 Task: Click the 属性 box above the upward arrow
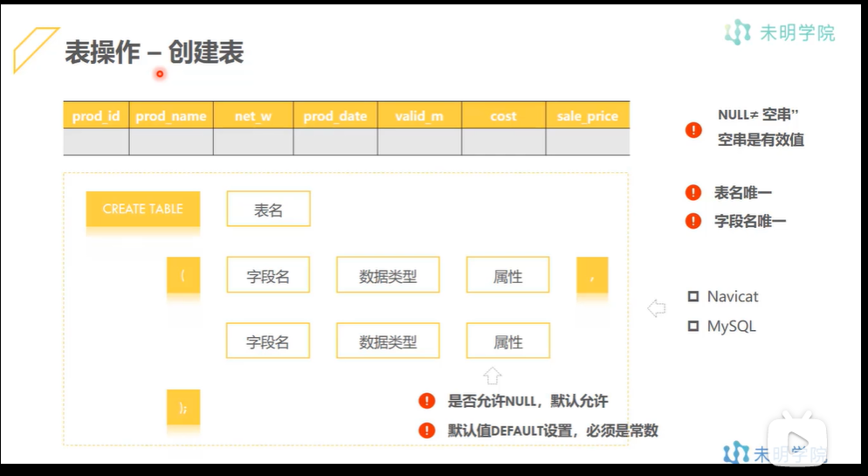point(508,341)
